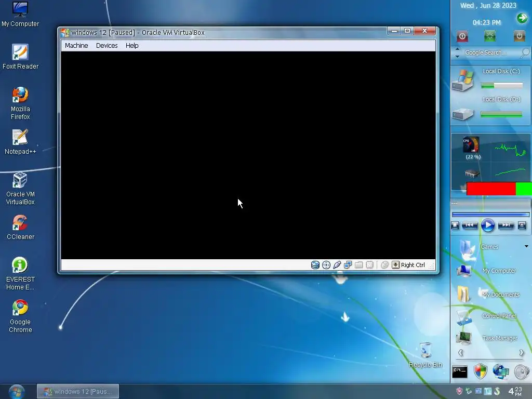
Task: Open the Windows security shield icon in sidebar
Action: tap(481, 371)
